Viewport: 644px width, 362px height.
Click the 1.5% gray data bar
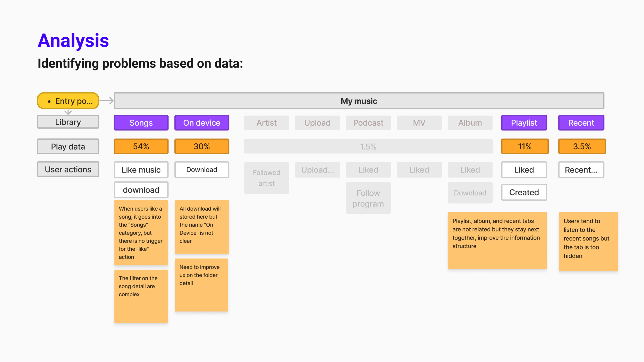click(x=368, y=146)
